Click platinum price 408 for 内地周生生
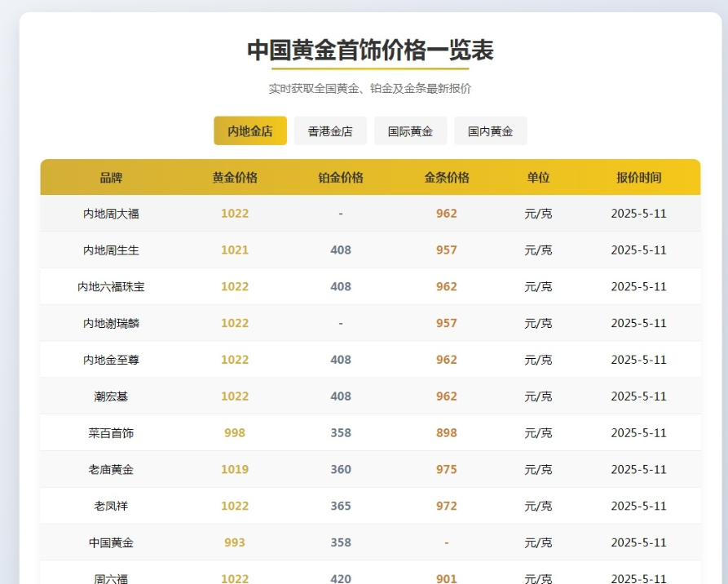This screenshot has height=584, width=728. click(341, 250)
